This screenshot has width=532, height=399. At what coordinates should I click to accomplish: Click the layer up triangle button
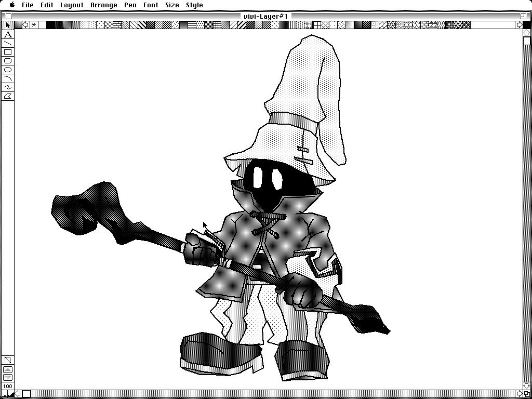(x=8, y=369)
